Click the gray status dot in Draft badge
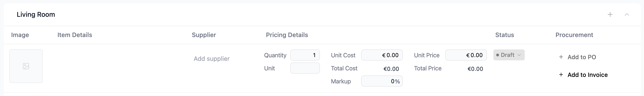The height and width of the screenshot is (96, 644). coord(498,55)
